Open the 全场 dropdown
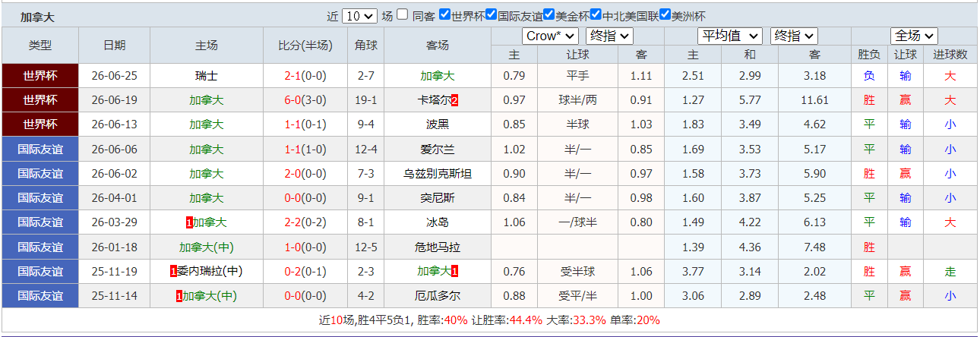Viewport: 980px width, 337px height. 914,36
